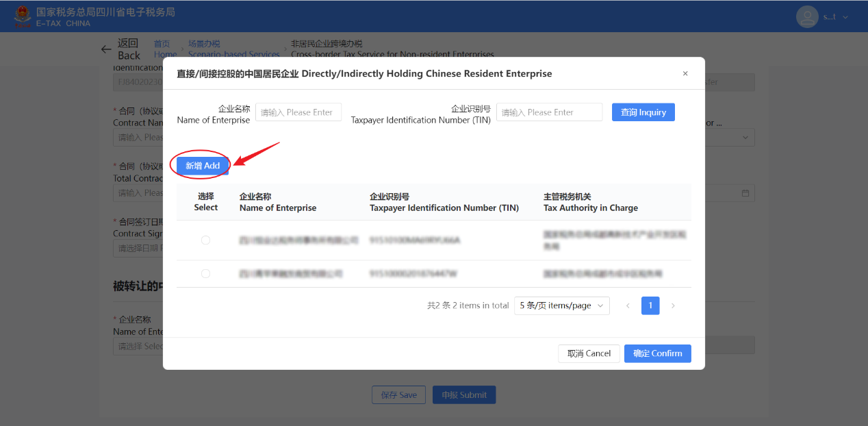Click the user avatar icon
The width and height of the screenshot is (868, 426).
pyautogui.click(x=808, y=16)
